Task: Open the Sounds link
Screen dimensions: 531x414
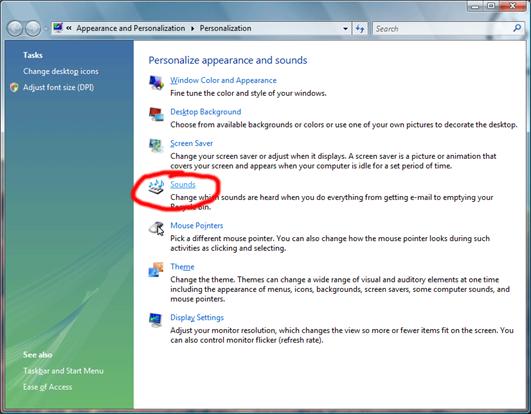Action: (183, 184)
